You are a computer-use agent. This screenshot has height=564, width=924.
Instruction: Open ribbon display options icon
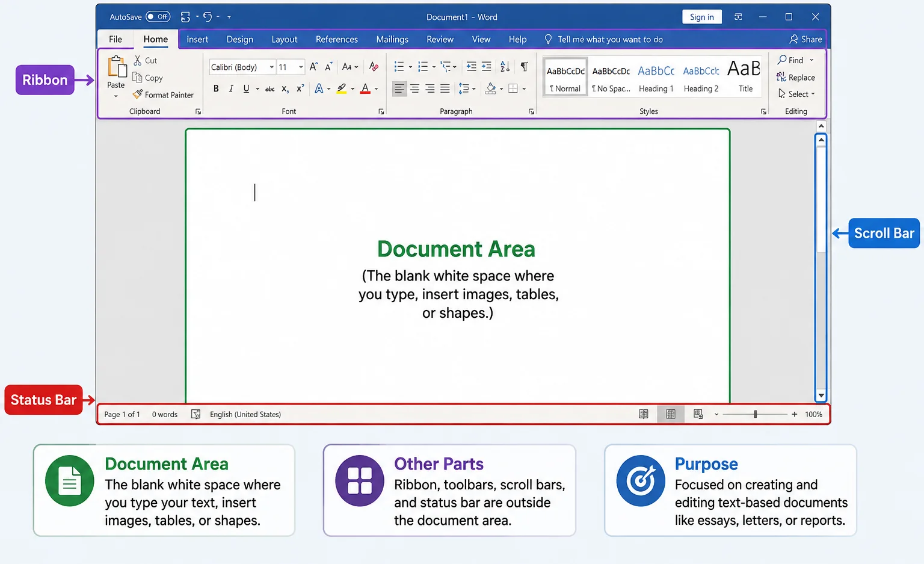point(738,17)
